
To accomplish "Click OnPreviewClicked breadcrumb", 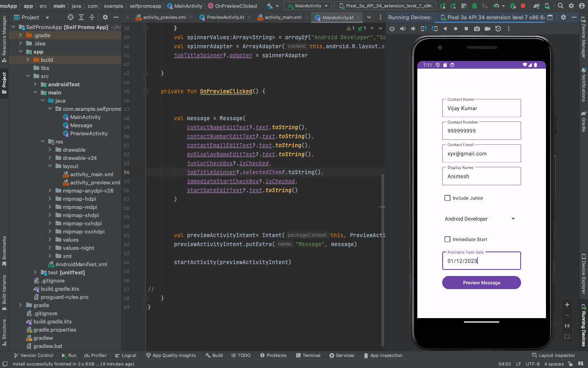I will click(232, 6).
